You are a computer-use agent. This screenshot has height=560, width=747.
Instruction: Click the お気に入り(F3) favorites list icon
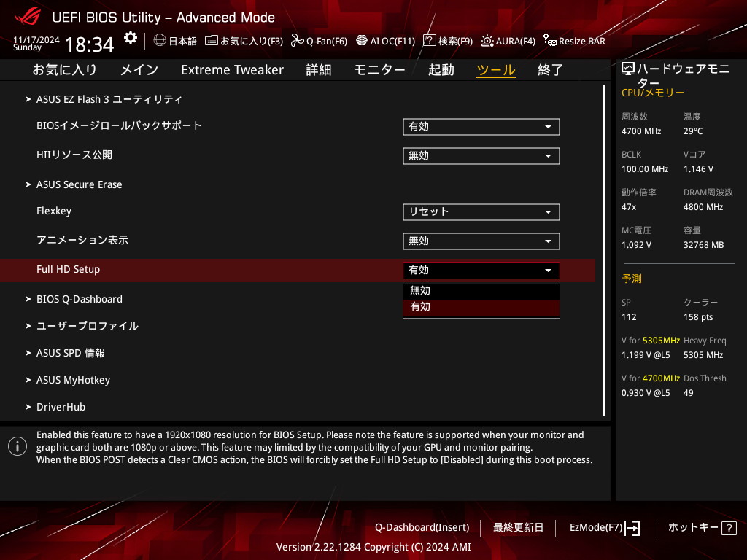click(211, 41)
